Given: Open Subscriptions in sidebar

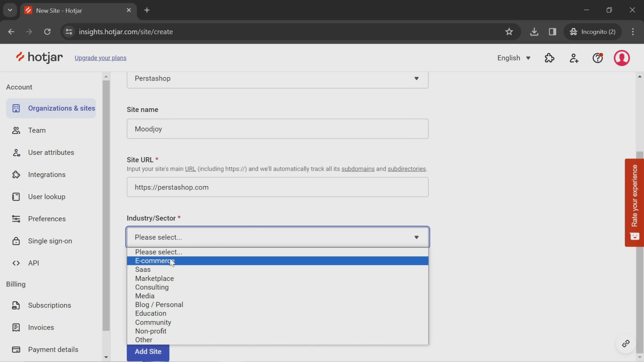Looking at the screenshot, I should click(51, 305).
